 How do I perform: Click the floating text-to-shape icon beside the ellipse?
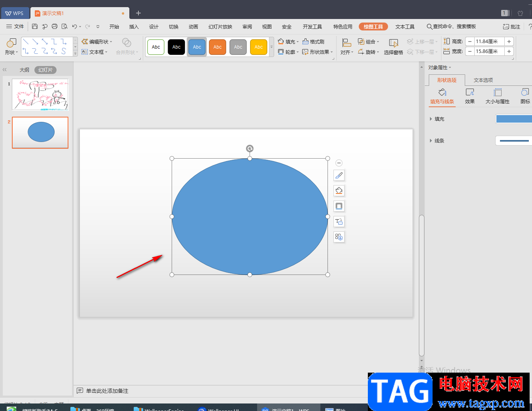coord(339,222)
